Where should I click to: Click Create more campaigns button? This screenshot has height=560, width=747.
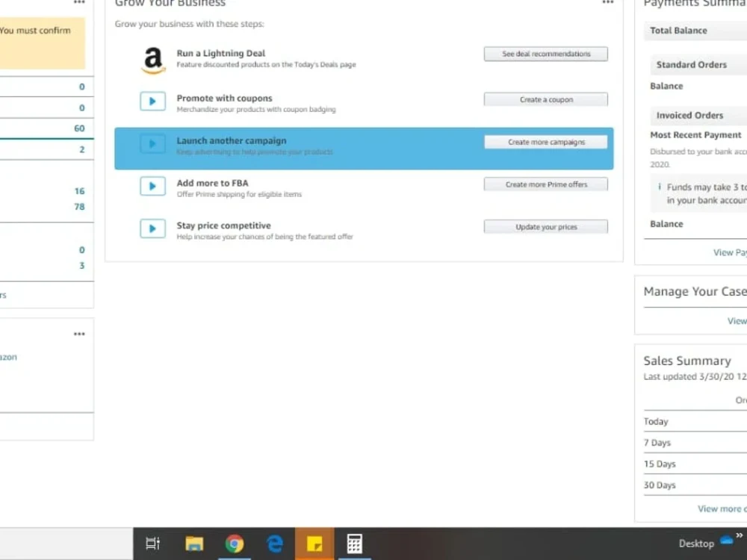tap(546, 142)
